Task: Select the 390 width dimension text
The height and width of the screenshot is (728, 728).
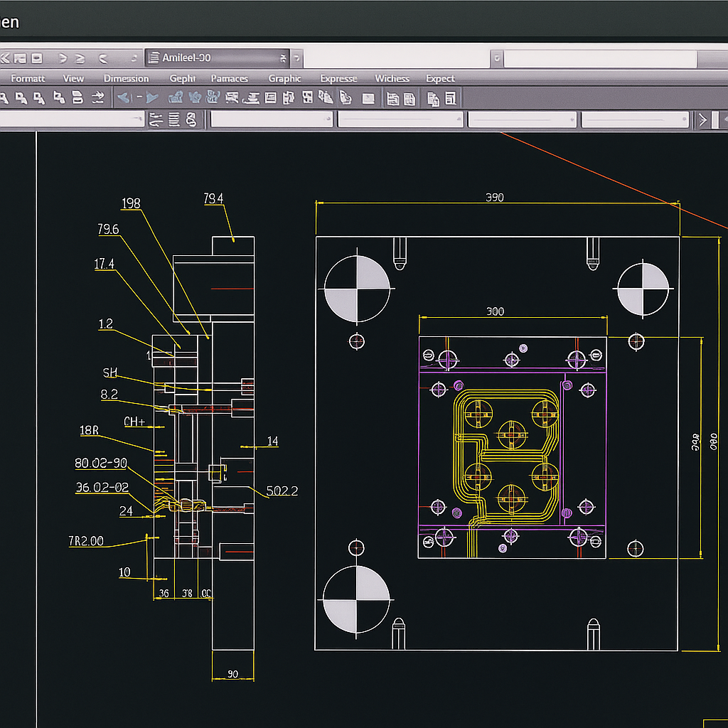Action: [495, 198]
